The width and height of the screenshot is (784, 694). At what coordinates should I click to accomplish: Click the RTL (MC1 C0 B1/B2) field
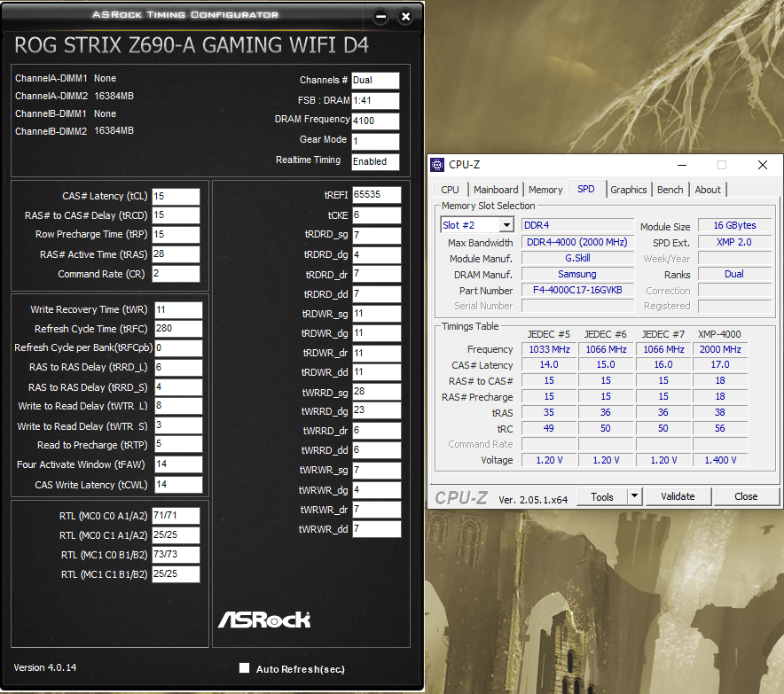(x=176, y=555)
